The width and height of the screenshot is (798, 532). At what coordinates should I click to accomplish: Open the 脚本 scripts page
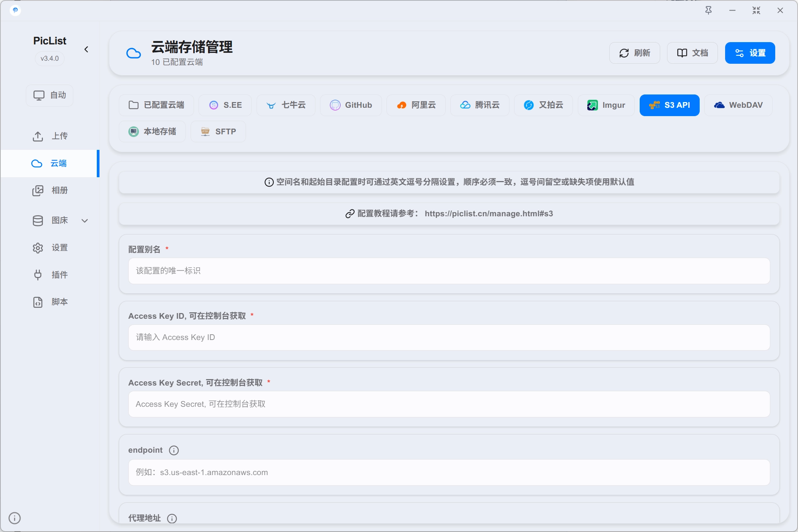point(50,302)
